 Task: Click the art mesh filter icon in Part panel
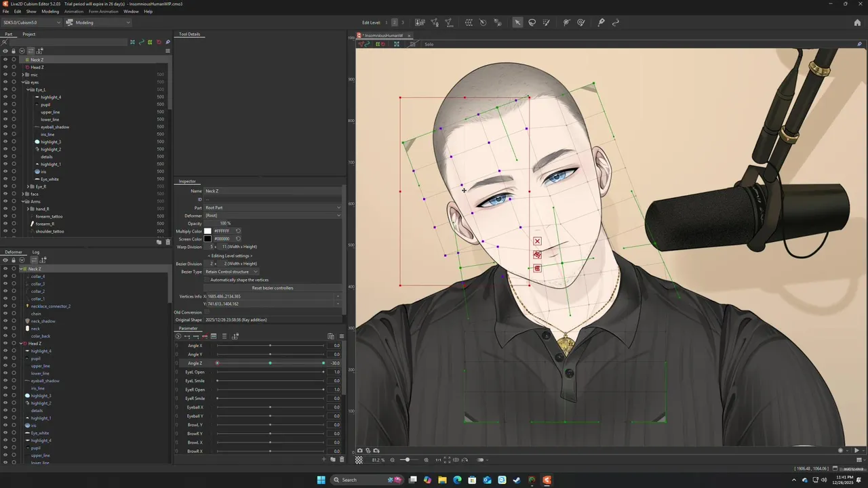pyautogui.click(x=133, y=42)
